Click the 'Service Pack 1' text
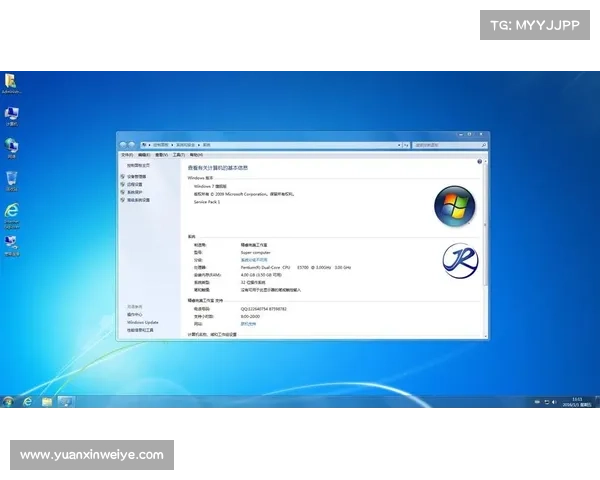This screenshot has height=480, width=600. tap(207, 202)
